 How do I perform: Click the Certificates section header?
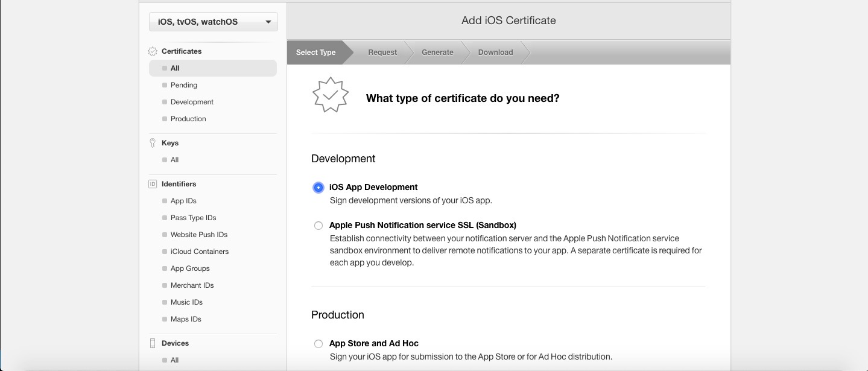(x=182, y=51)
